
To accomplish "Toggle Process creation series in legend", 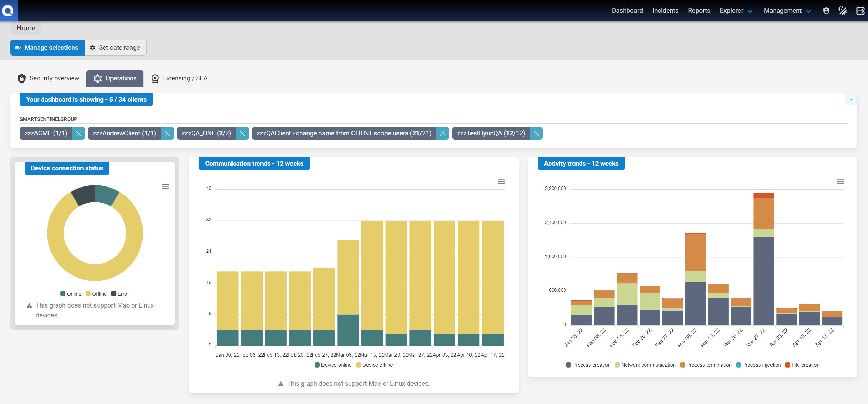I will (x=591, y=365).
